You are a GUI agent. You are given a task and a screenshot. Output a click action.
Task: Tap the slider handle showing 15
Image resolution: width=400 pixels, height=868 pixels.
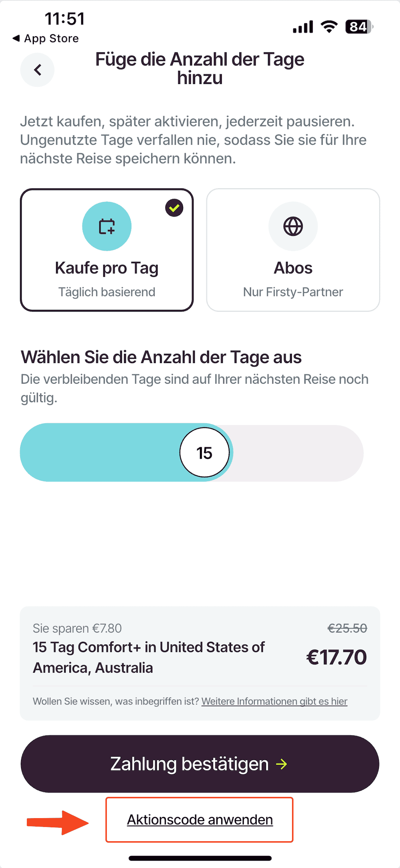pyautogui.click(x=204, y=453)
